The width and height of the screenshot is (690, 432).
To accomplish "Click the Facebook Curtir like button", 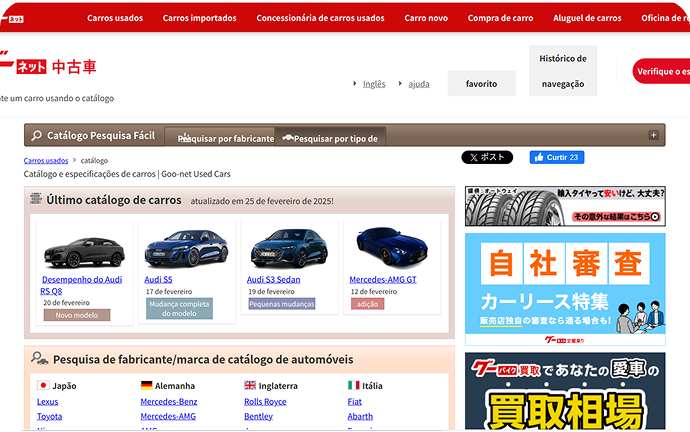I will 557,157.
